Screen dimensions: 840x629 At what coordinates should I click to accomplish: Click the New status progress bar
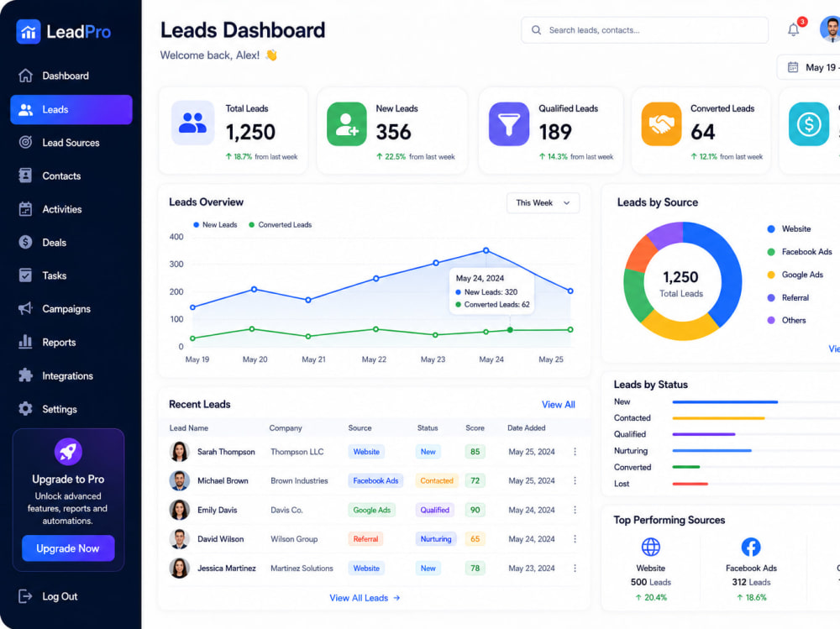725,401
